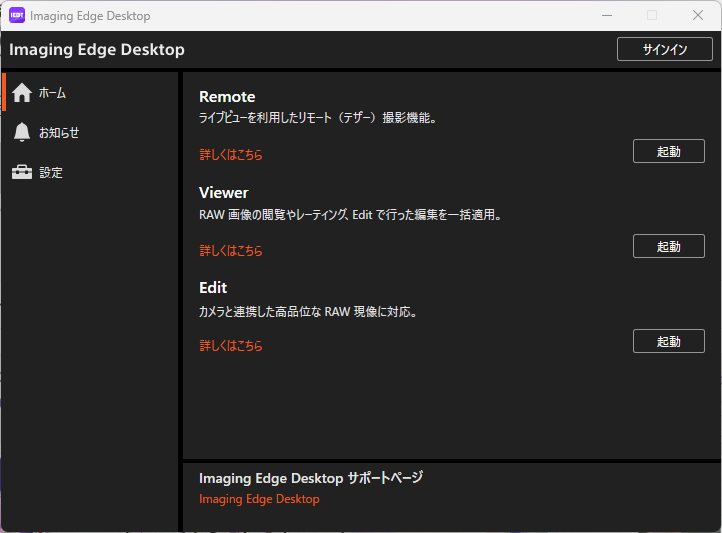
Task: Launch Edit with its 起動 button
Action: coord(669,341)
